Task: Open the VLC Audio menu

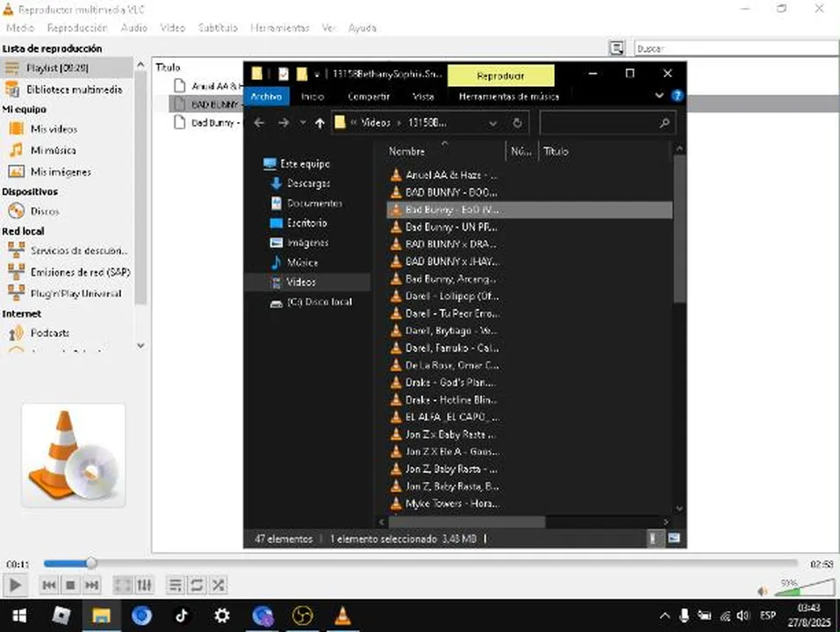Action: 134,27
